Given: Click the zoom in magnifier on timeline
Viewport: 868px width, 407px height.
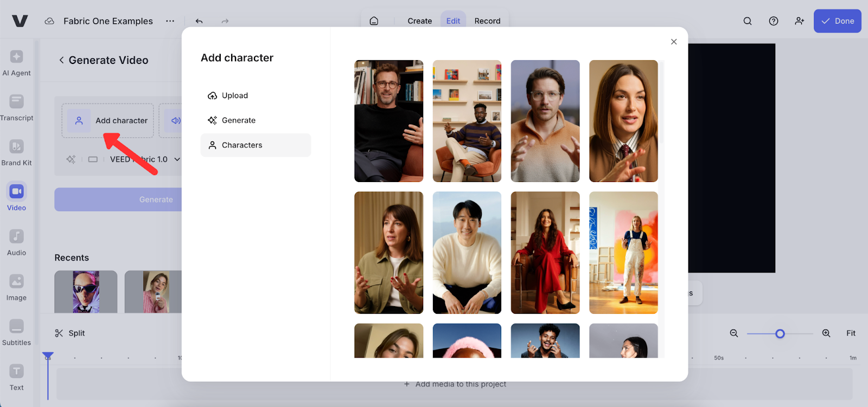Looking at the screenshot, I should pyautogui.click(x=826, y=333).
